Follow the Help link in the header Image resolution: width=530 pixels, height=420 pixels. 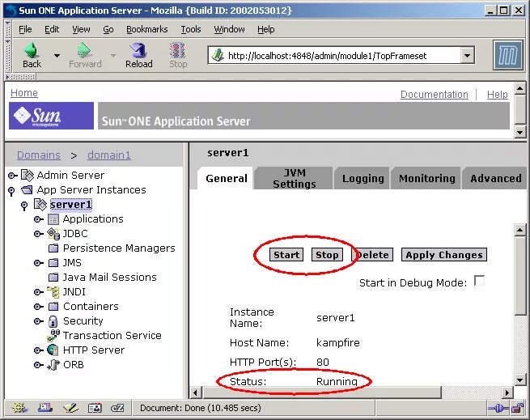(497, 95)
